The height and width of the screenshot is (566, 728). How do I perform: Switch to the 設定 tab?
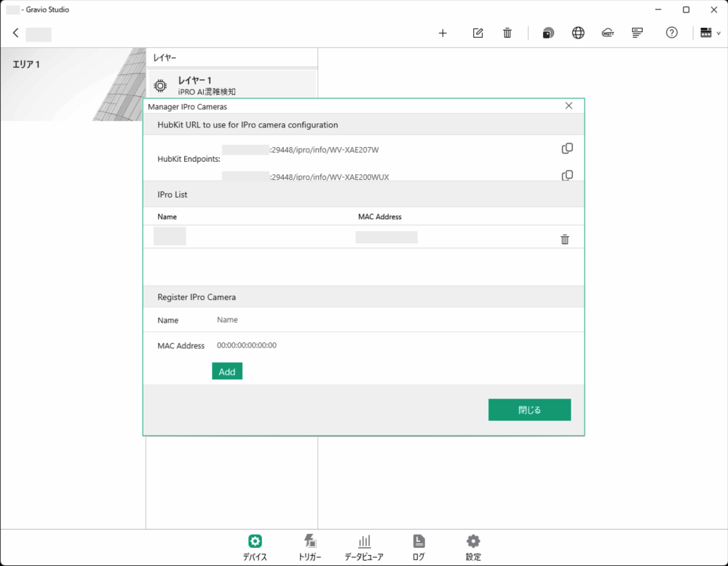point(472,546)
